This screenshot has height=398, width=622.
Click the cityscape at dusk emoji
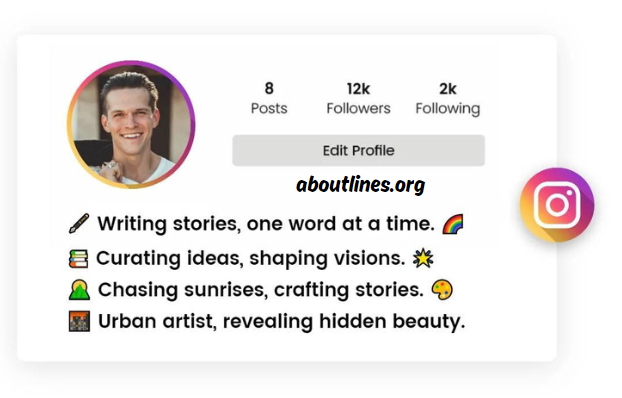pos(79,321)
